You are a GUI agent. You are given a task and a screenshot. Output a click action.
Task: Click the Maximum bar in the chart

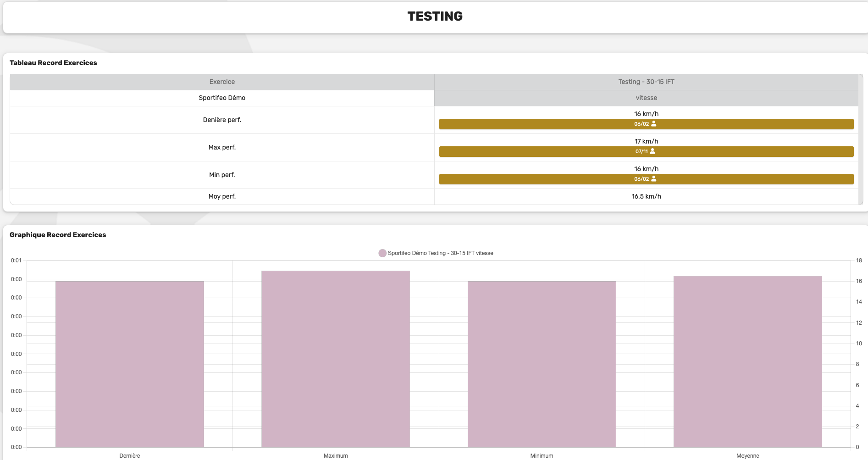tap(336, 359)
